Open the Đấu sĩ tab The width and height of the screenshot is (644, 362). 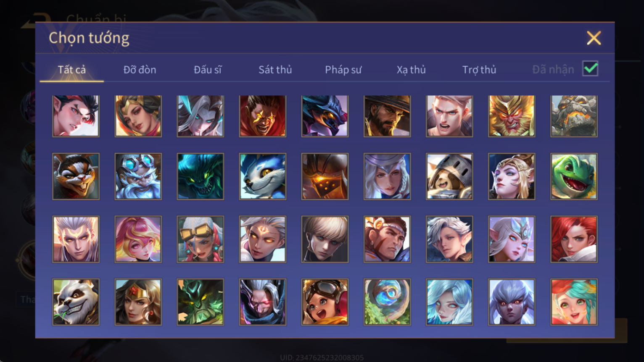click(x=208, y=70)
